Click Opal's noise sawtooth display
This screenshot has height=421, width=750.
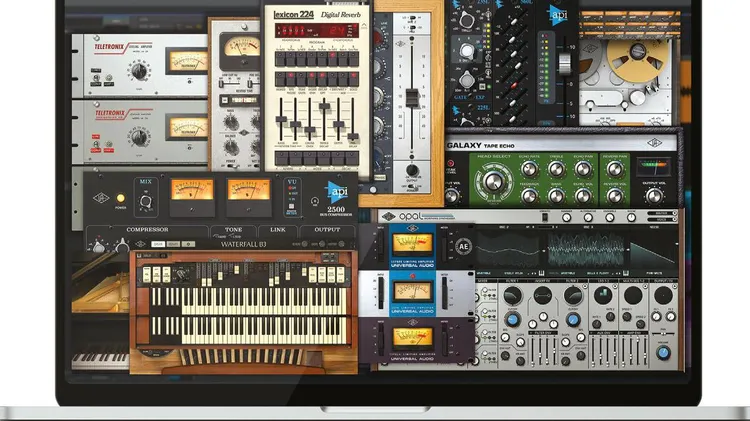[x=652, y=251]
